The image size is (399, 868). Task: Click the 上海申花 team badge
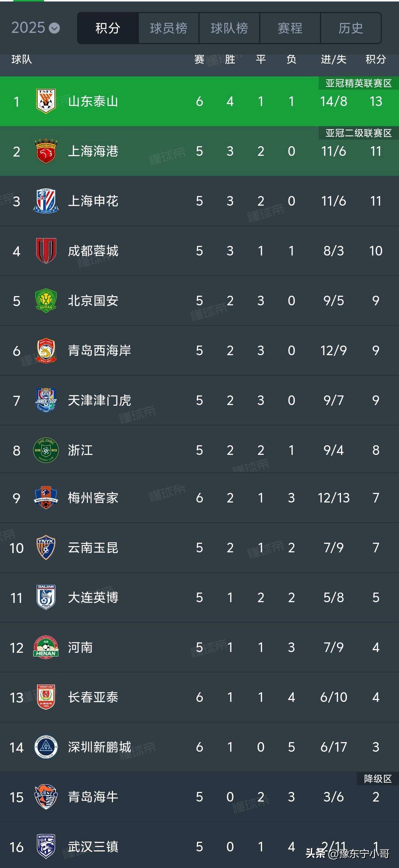tap(46, 201)
